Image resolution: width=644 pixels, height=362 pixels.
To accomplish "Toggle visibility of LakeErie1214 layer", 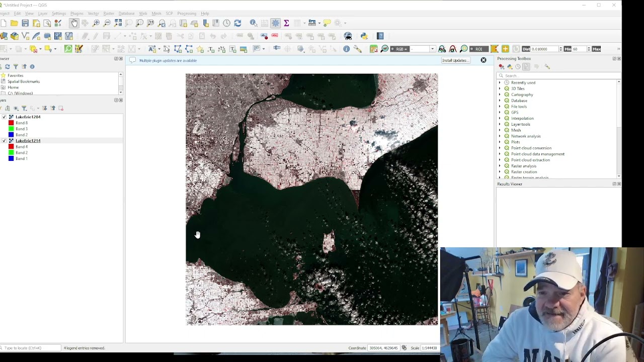I will coord(4,141).
